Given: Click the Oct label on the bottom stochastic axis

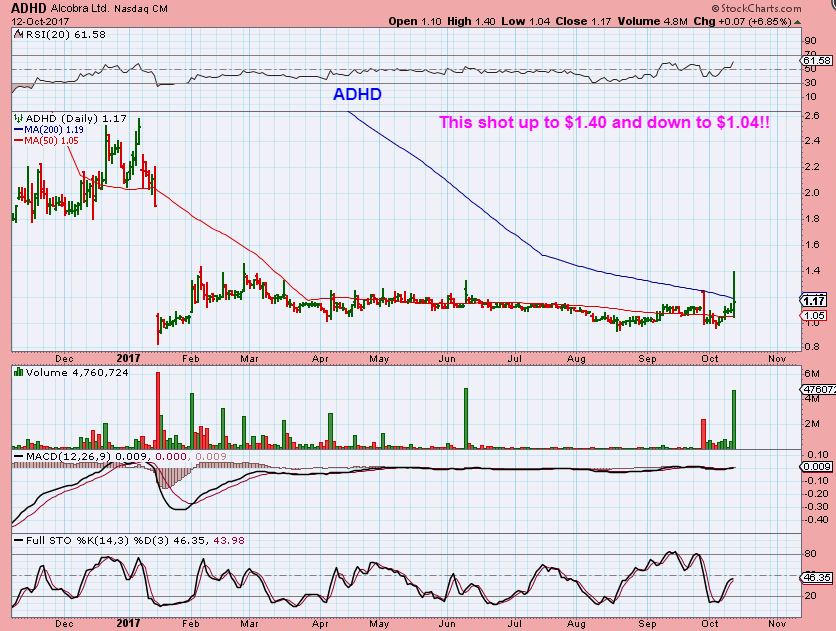Looking at the screenshot, I should [710, 623].
